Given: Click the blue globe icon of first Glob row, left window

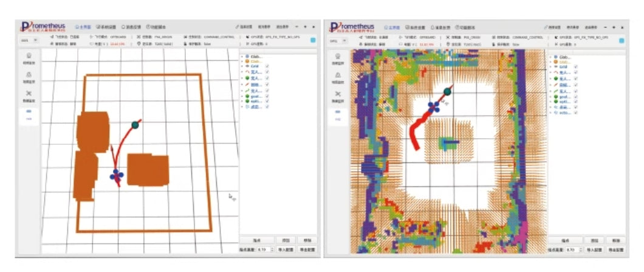Looking at the screenshot, I should 247,57.
